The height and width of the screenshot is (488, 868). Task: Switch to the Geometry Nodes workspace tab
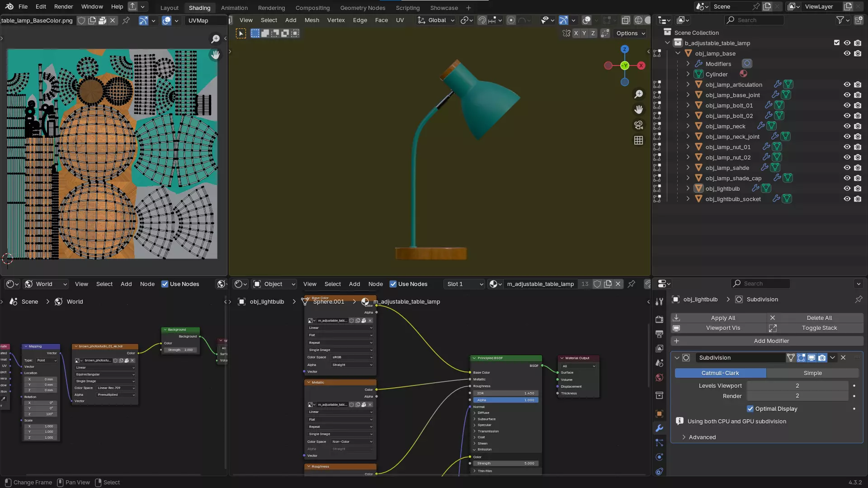tap(363, 8)
